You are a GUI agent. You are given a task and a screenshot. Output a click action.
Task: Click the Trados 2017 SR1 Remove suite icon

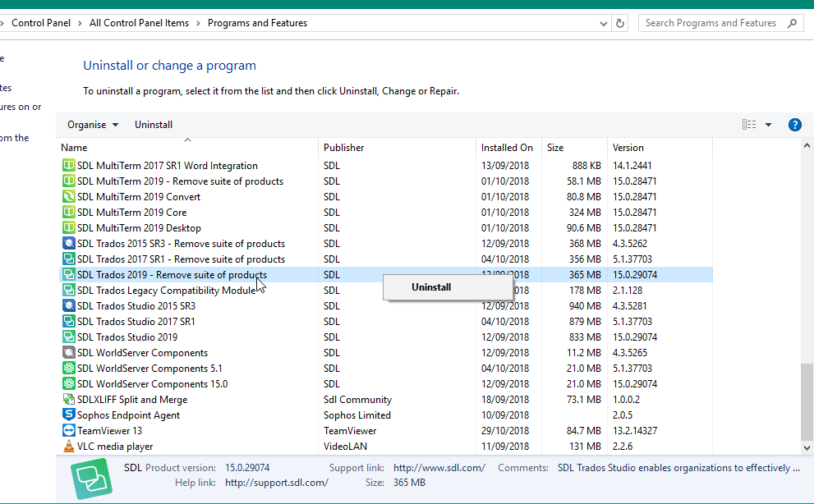(x=68, y=259)
